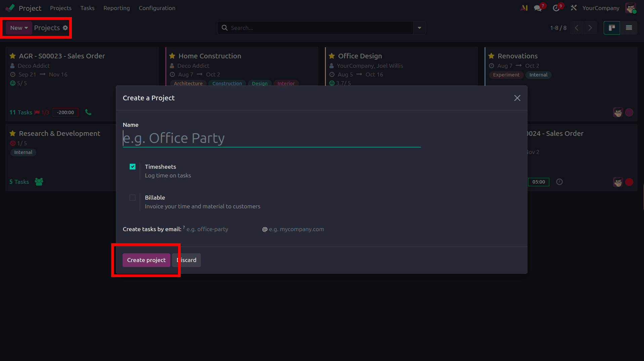Click the Create project button
Image resolution: width=644 pixels, height=361 pixels.
pyautogui.click(x=146, y=260)
